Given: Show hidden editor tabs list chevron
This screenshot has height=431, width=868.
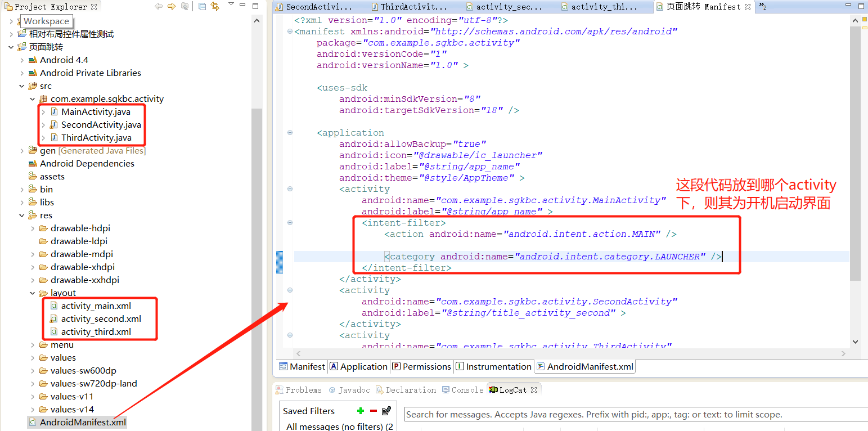Looking at the screenshot, I should click(763, 6).
